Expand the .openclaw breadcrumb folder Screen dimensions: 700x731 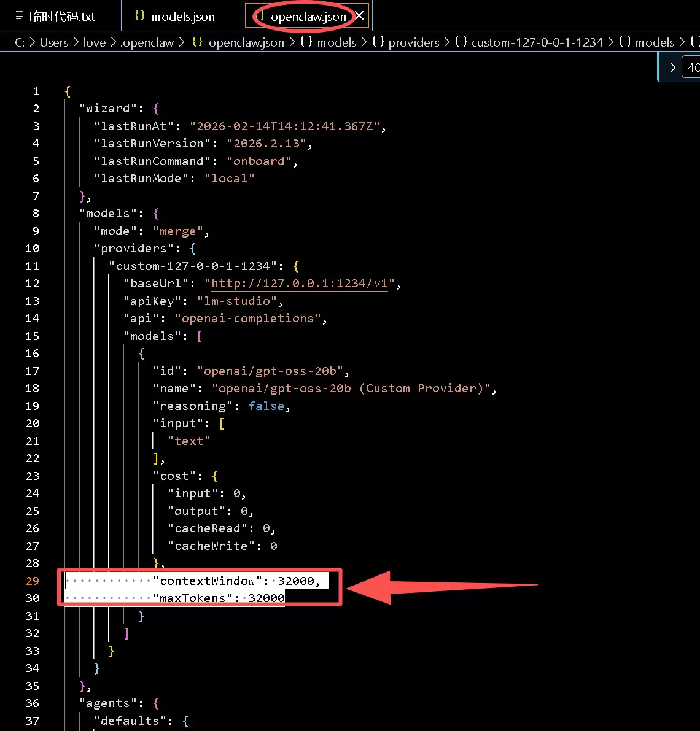click(x=147, y=42)
